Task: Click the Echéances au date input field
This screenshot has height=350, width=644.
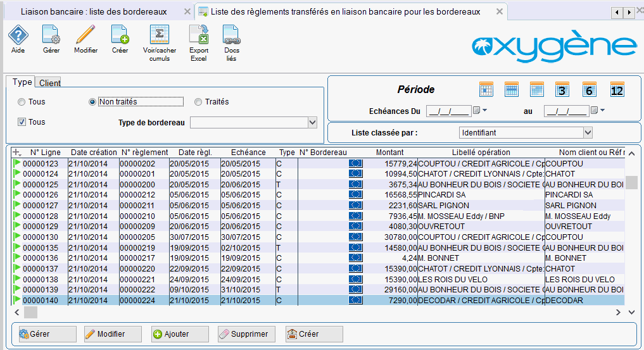Action: (x=566, y=111)
